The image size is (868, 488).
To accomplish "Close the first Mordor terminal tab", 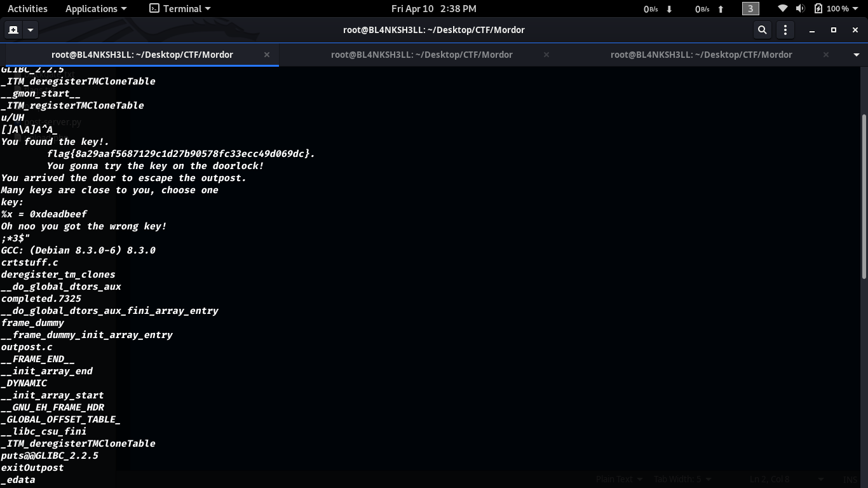I will tap(267, 55).
